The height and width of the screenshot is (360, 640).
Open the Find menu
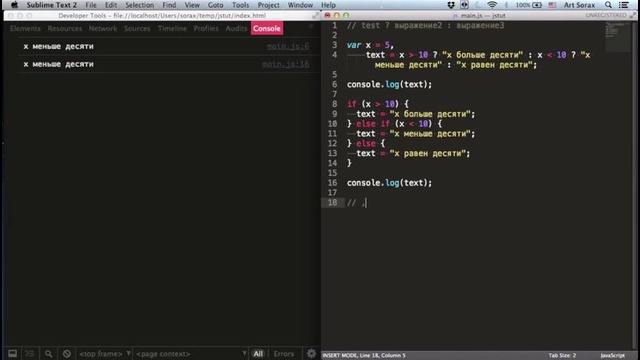169,5
